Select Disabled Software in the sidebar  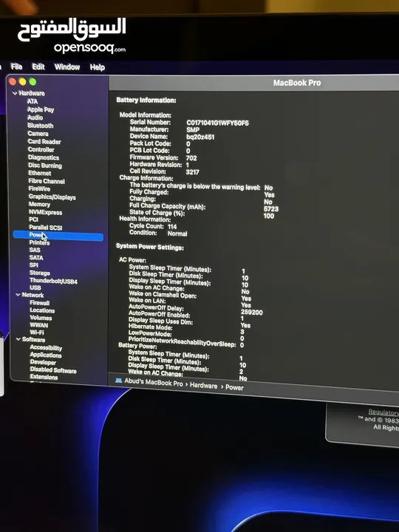click(x=53, y=370)
